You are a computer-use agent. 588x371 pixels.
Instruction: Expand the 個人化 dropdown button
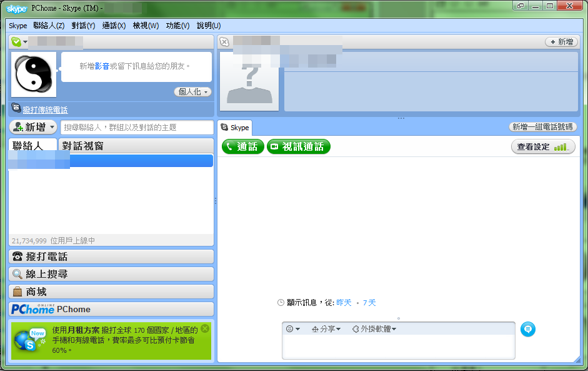[x=192, y=91]
